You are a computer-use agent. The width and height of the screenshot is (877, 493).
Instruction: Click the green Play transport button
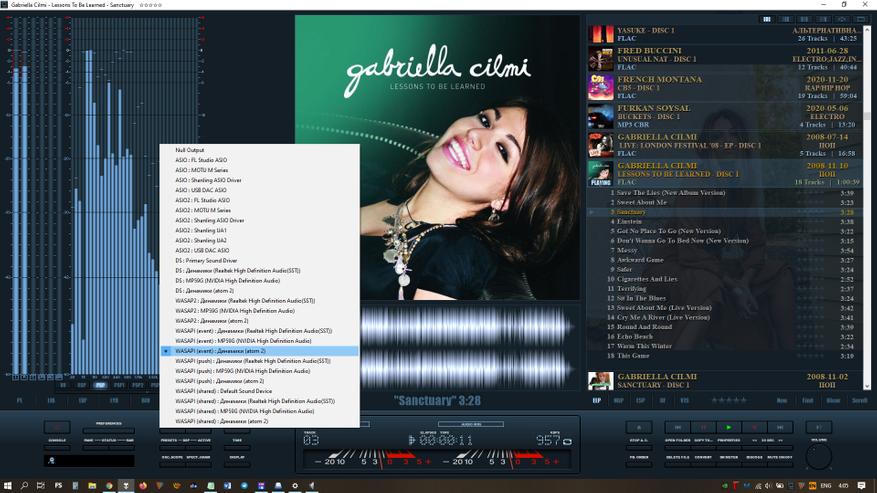click(x=729, y=427)
